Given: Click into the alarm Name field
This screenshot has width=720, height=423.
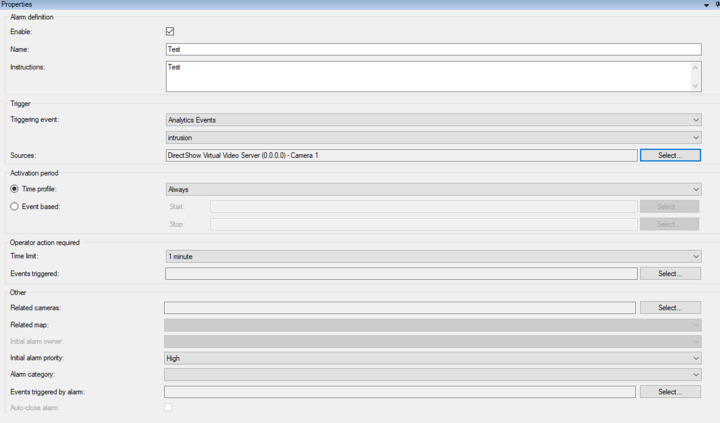Looking at the screenshot, I should pos(433,49).
